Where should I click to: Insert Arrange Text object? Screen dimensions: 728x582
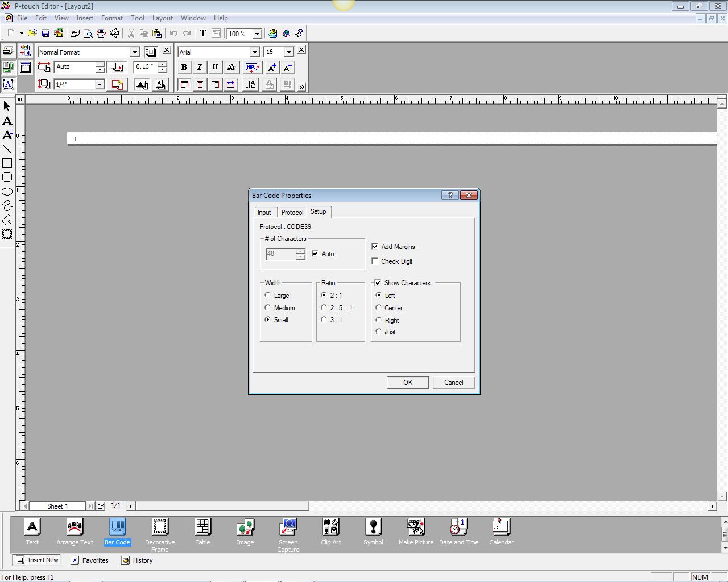tap(75, 532)
